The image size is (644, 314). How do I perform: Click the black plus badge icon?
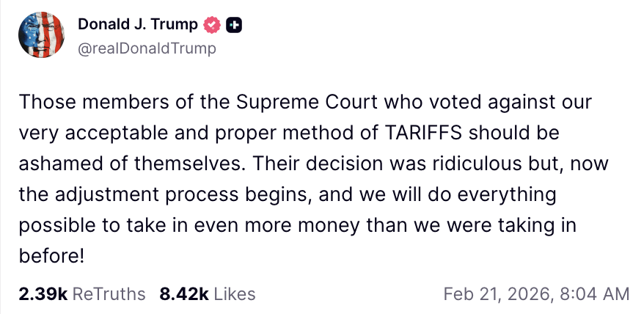233,24
